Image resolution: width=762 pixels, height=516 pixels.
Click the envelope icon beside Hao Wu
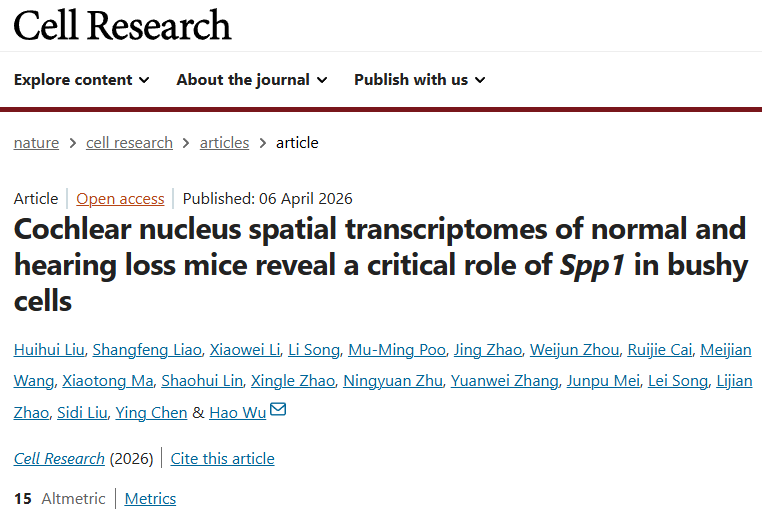point(278,410)
